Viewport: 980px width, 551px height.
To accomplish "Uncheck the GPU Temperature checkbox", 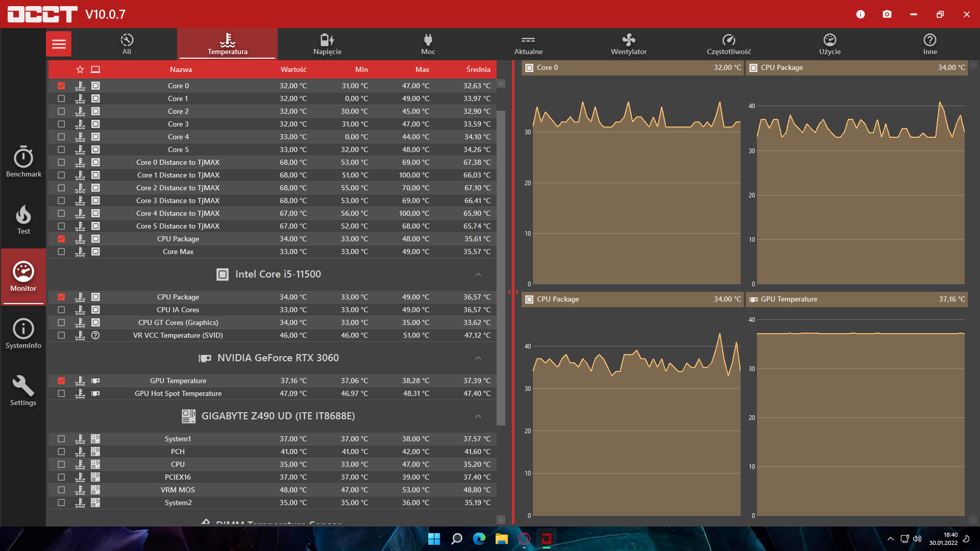I will tap(61, 381).
